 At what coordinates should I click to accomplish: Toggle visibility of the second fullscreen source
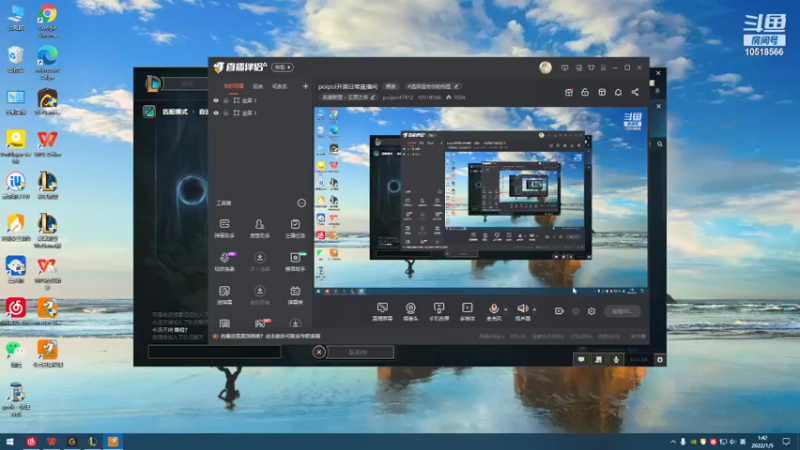coord(216,113)
